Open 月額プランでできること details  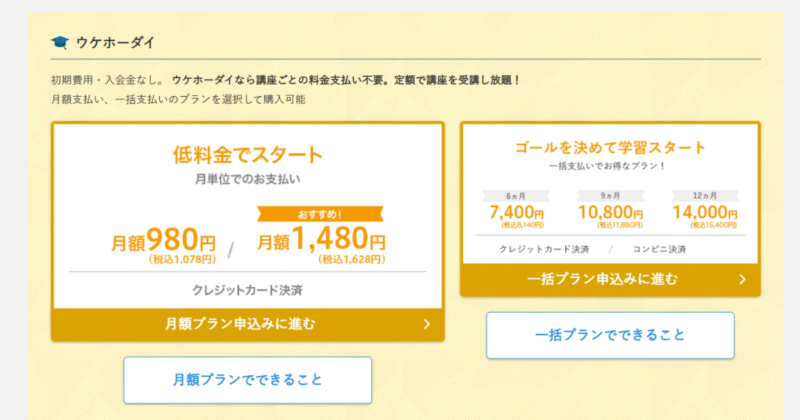point(248,380)
